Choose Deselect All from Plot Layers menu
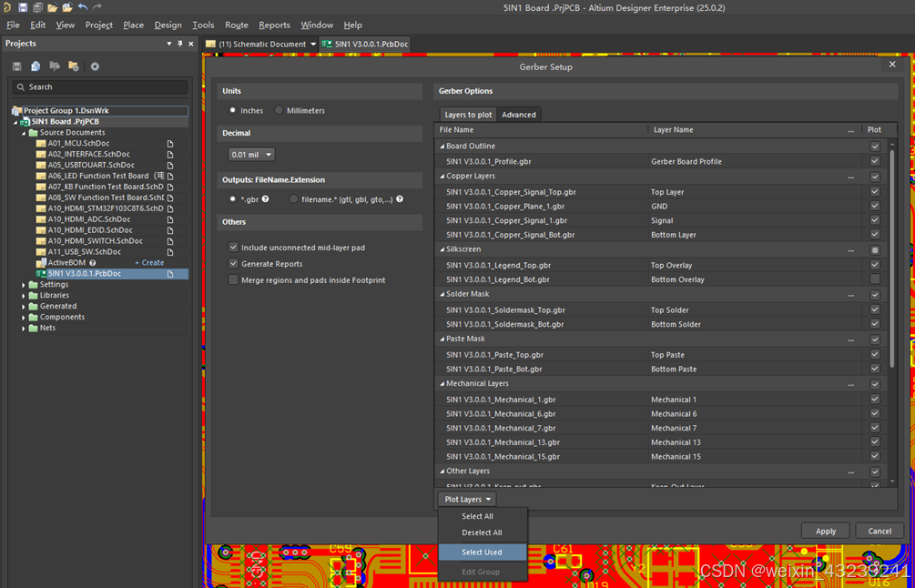The width and height of the screenshot is (915, 588). (x=482, y=532)
